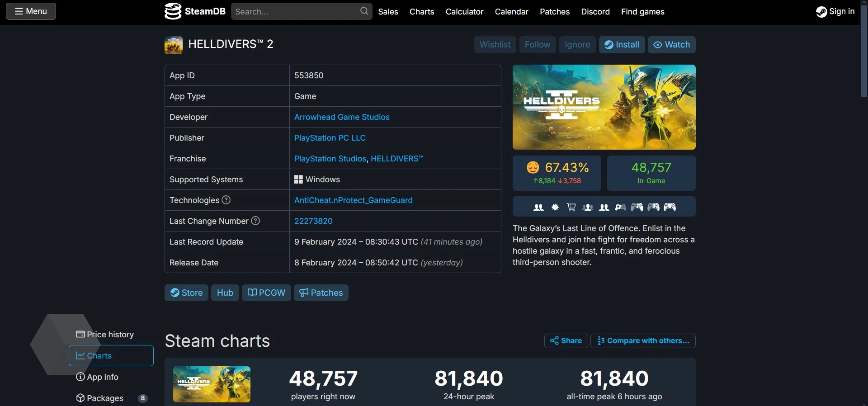Click the HELLDIVERS 2 header artwork

coord(604,107)
